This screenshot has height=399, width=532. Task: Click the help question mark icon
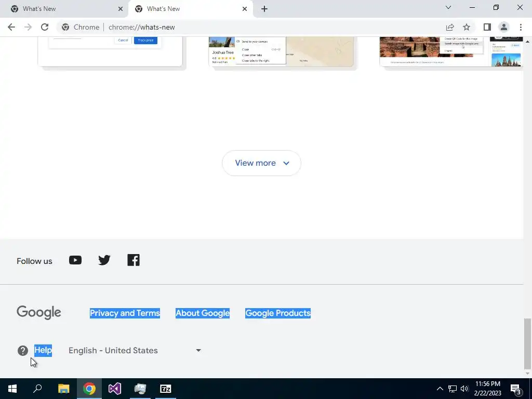(x=23, y=351)
